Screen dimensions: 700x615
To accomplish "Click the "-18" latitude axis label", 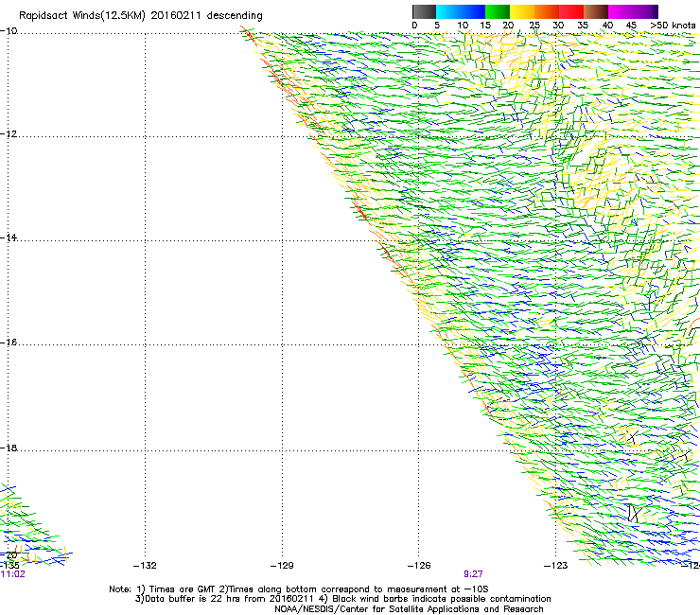I will (x=9, y=448).
